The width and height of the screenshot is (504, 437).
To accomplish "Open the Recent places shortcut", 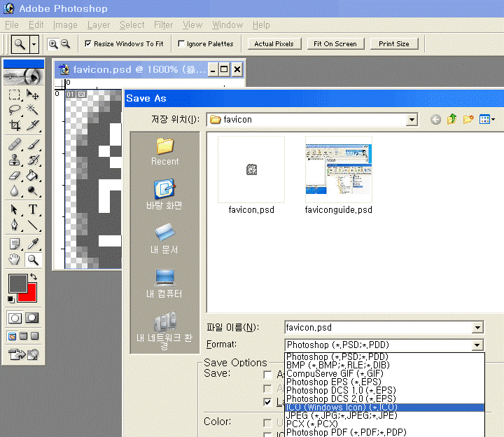I will tap(165, 151).
